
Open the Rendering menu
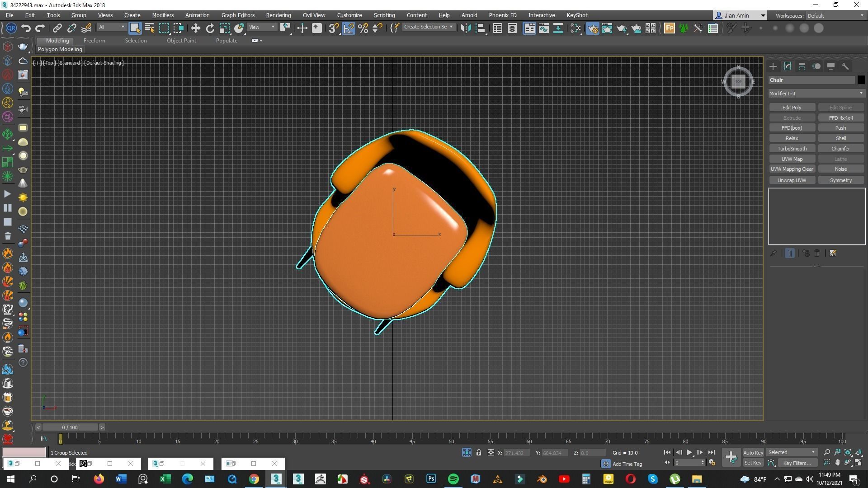click(x=278, y=15)
